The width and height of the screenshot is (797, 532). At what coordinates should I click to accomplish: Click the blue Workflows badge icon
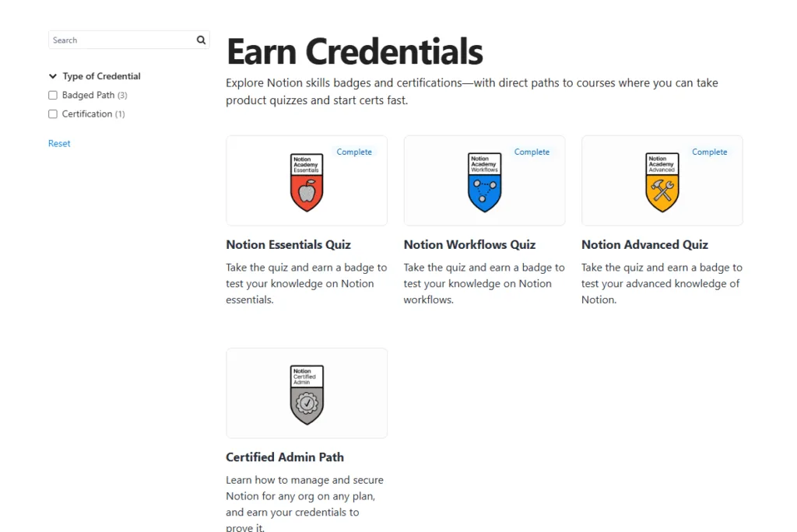(484, 183)
